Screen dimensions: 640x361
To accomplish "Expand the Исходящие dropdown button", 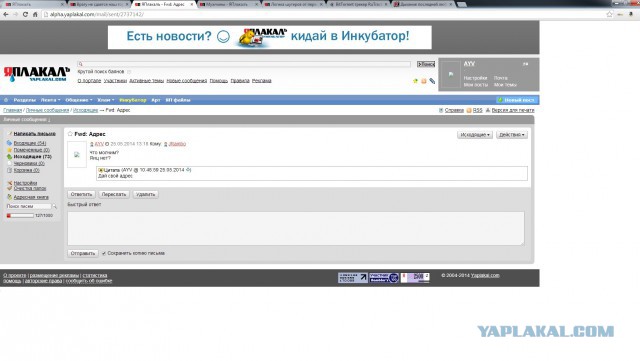I will pyautogui.click(x=475, y=135).
